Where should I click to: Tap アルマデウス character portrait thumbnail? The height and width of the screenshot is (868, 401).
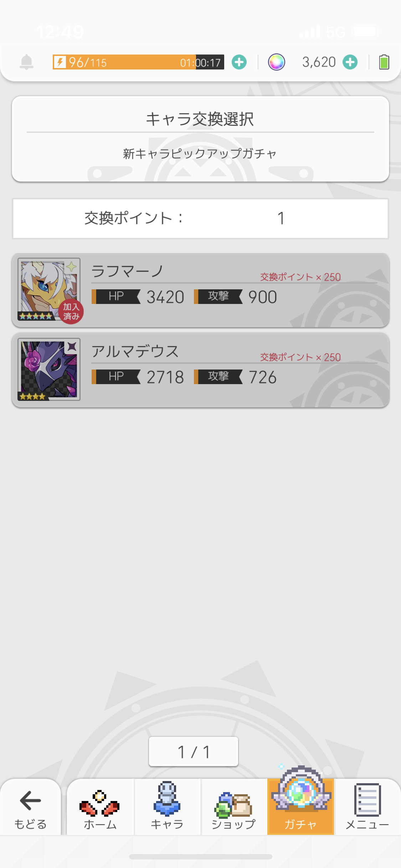pos(49,370)
